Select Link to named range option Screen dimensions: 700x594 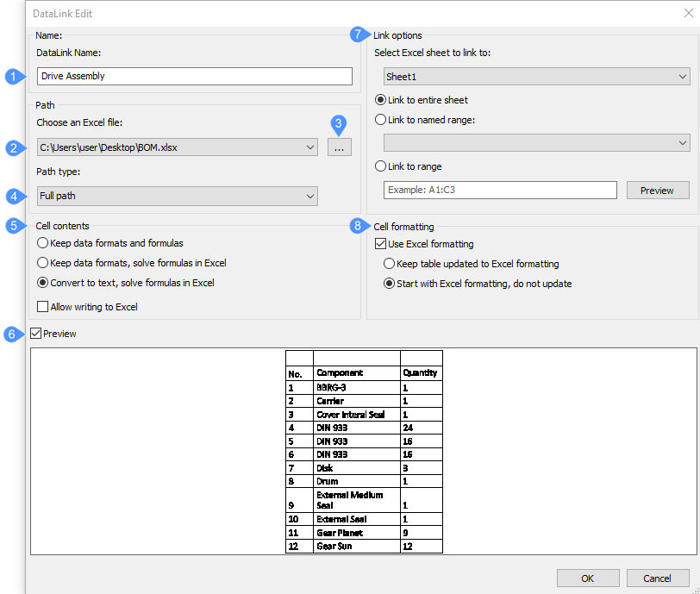tap(380, 120)
